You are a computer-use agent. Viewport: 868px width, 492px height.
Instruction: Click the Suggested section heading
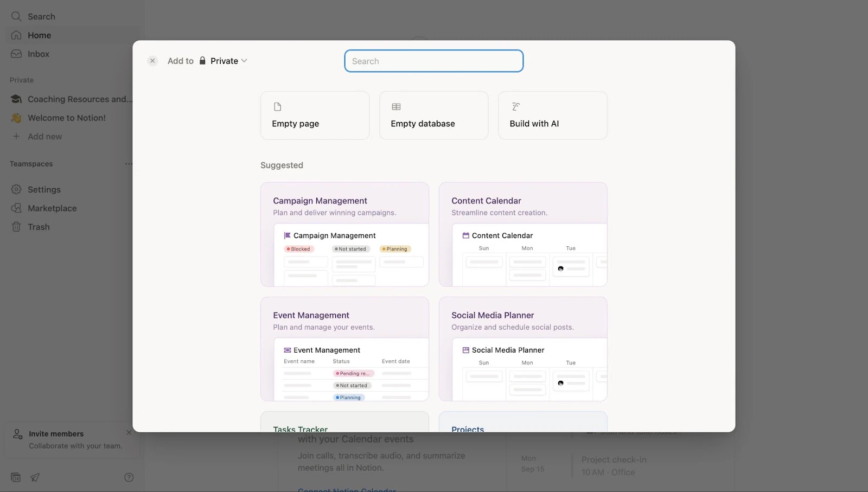282,165
